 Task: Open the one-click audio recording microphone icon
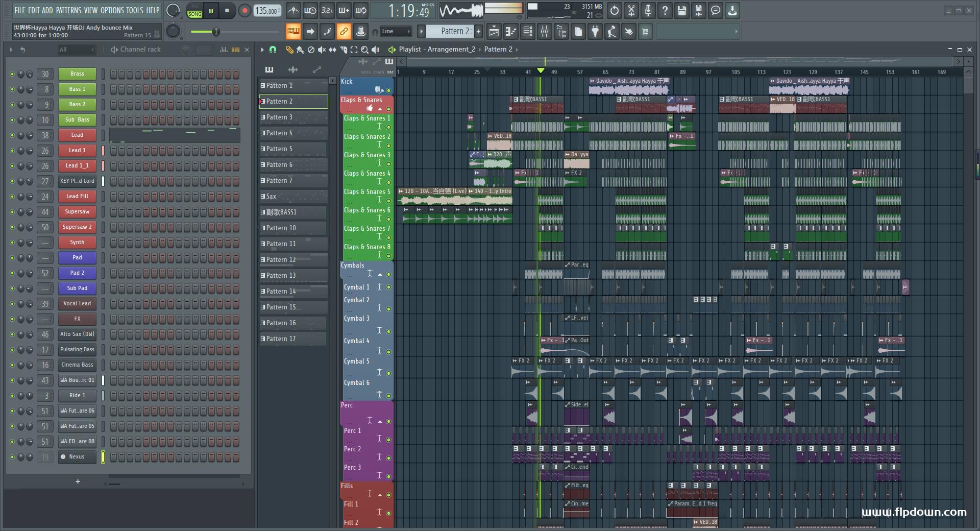click(648, 10)
